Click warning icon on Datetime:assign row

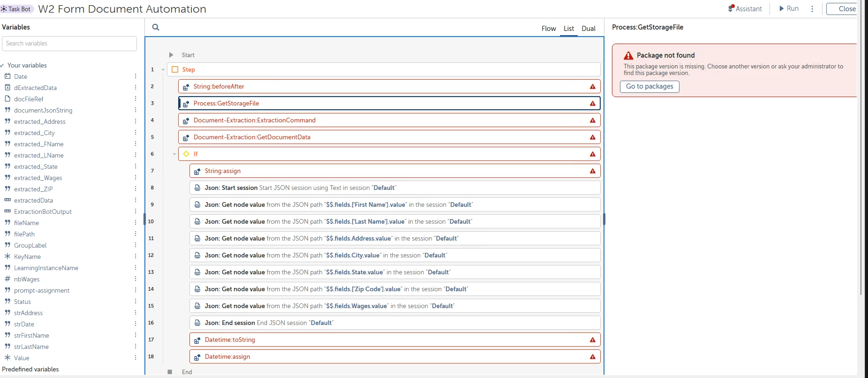pos(593,356)
